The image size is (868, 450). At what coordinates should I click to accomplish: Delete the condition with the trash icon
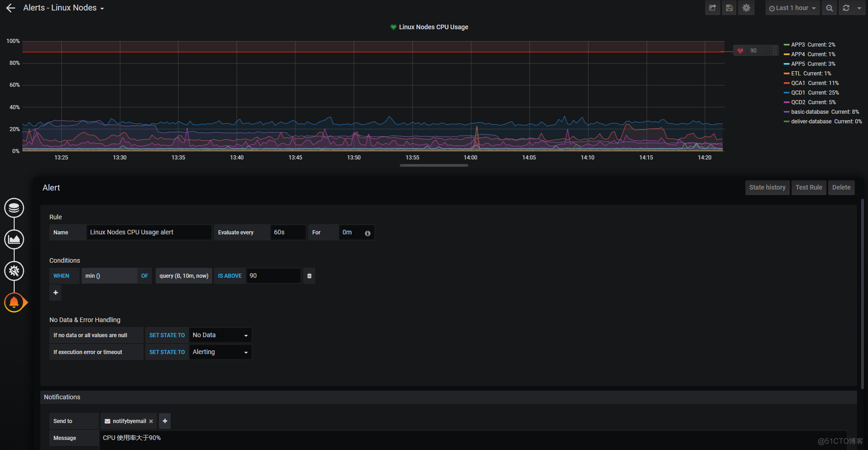tap(309, 276)
